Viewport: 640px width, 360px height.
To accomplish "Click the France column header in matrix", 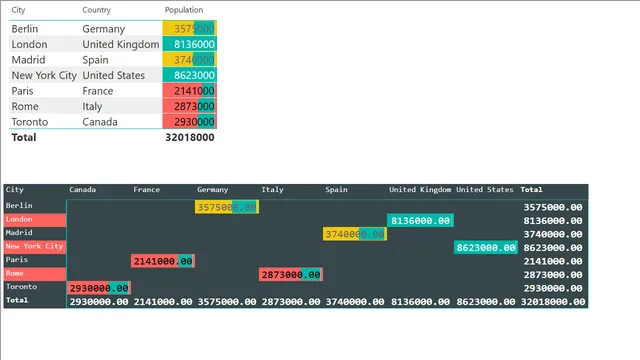I will (146, 190).
